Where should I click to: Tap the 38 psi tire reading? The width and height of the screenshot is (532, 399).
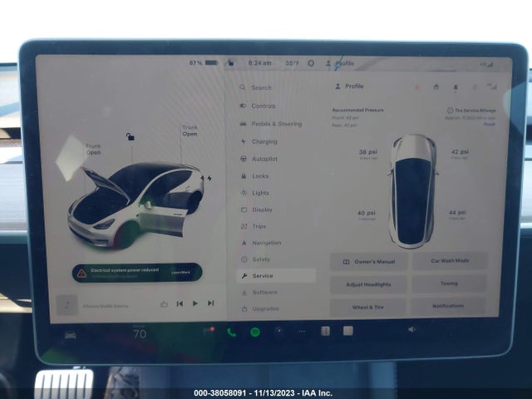(x=368, y=154)
